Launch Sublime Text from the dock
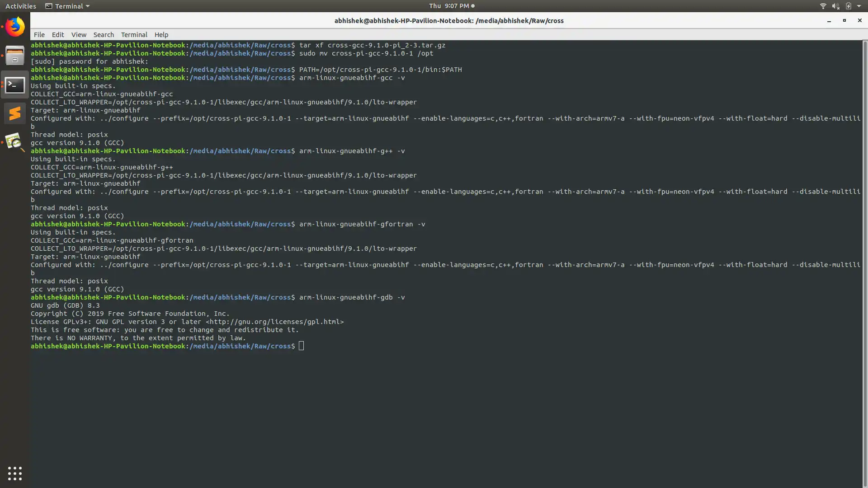The width and height of the screenshot is (868, 488). point(15,113)
